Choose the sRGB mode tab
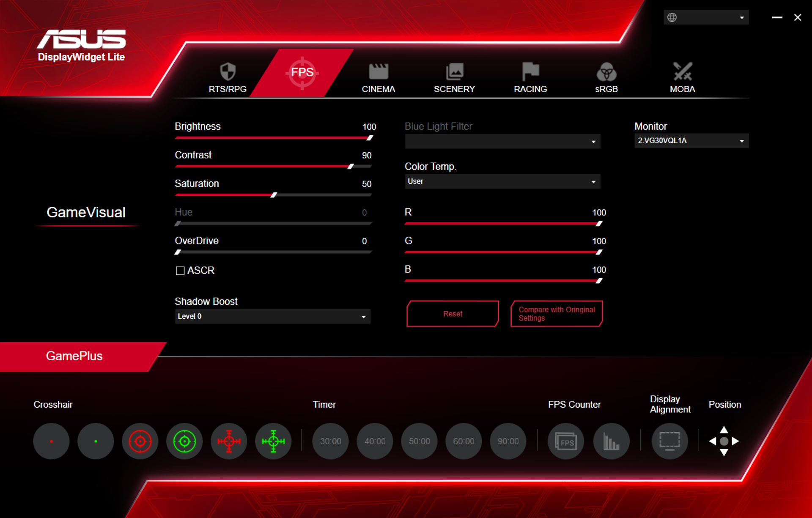812x518 pixels. [606, 78]
